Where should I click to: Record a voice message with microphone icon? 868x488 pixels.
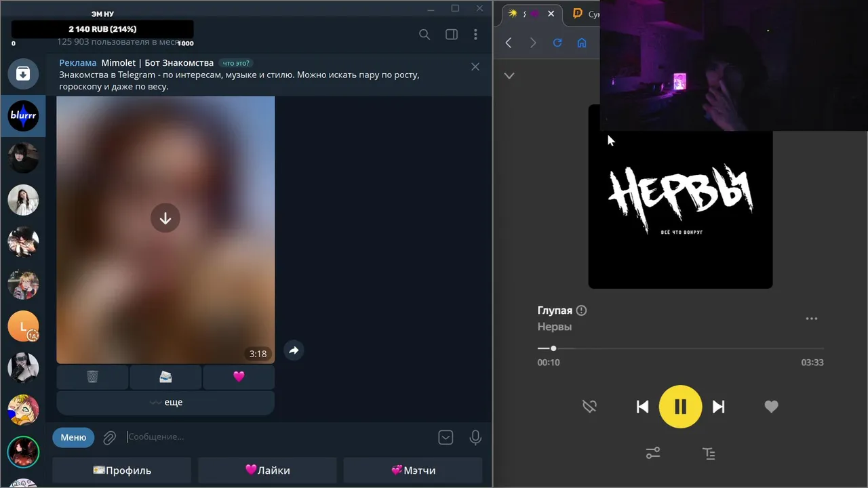pos(475,437)
